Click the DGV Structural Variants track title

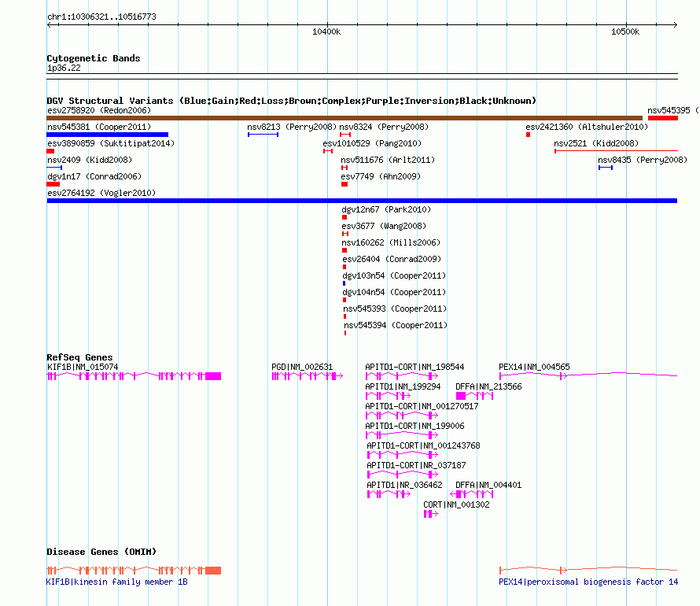[x=291, y=101]
